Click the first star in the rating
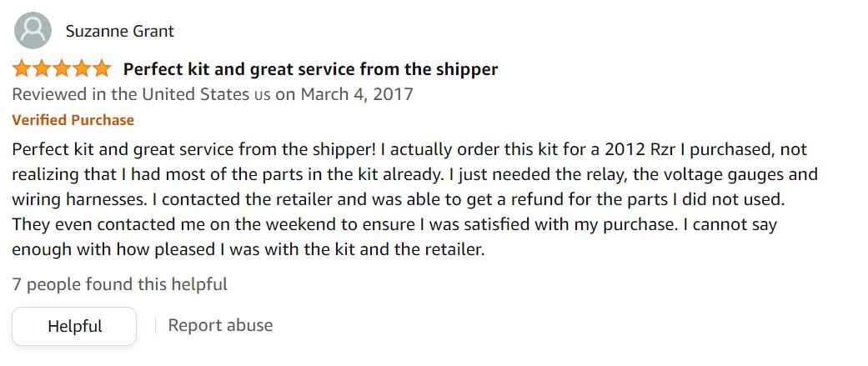The width and height of the screenshot is (868, 366). coord(22,68)
